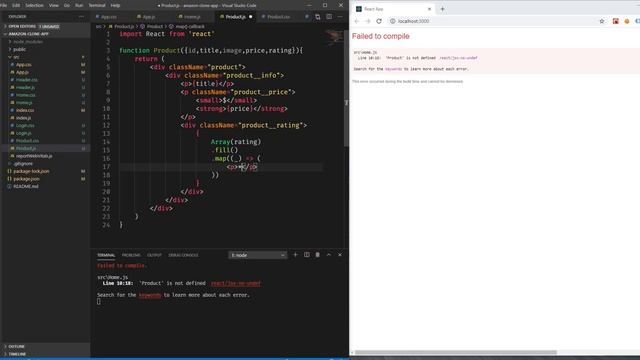Open the Help menu

coord(116,5)
